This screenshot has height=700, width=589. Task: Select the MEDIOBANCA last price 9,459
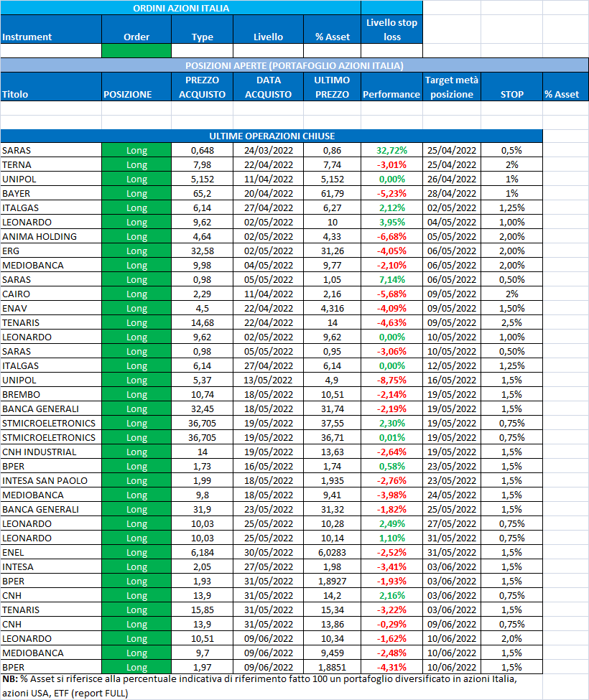333,653
